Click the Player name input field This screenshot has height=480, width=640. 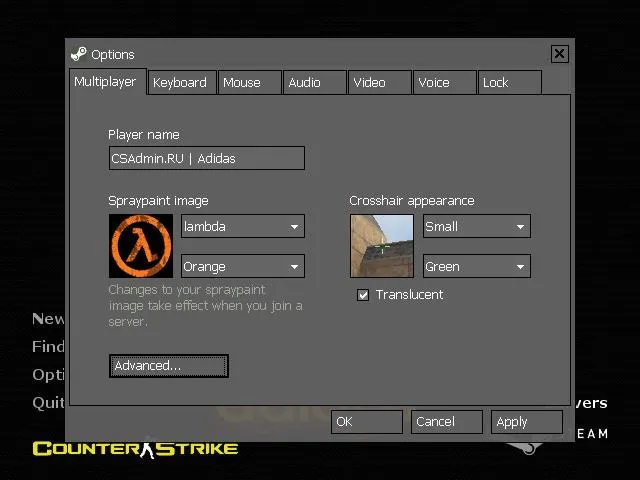tap(207, 158)
